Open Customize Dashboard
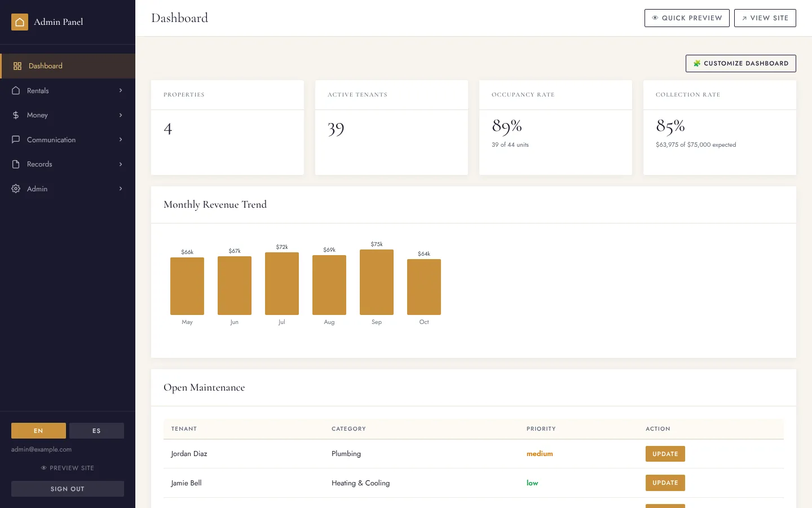 [741, 63]
